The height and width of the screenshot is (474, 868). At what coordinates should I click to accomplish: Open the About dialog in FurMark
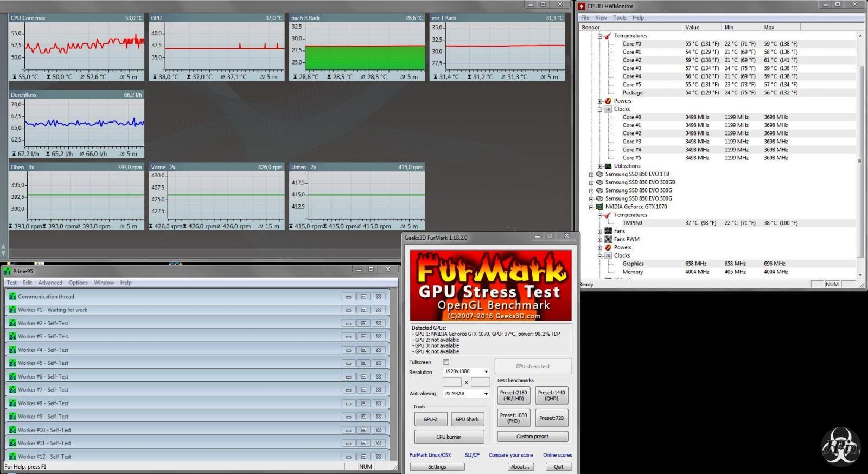pyautogui.click(x=520, y=467)
